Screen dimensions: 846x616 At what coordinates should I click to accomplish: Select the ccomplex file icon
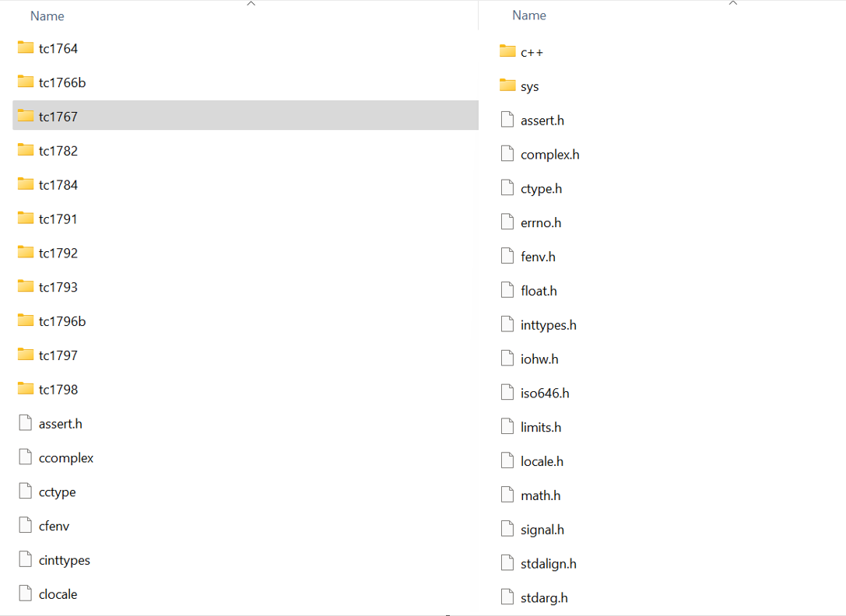(26, 458)
